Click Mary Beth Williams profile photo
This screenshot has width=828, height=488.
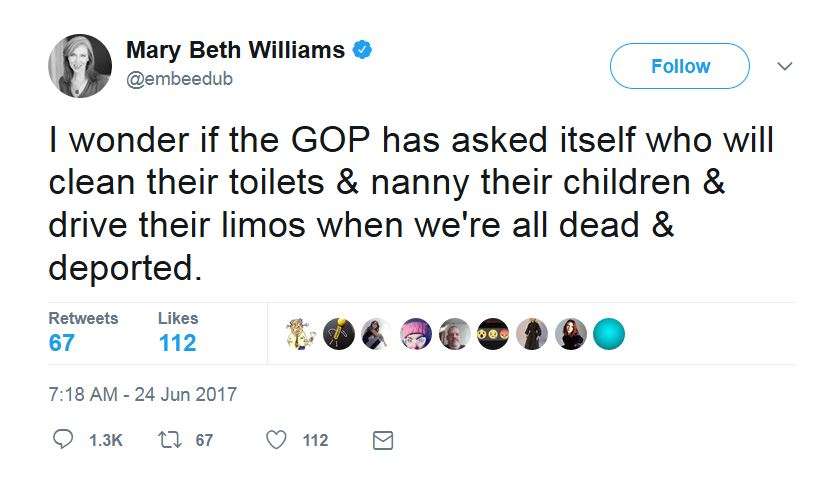(80, 66)
